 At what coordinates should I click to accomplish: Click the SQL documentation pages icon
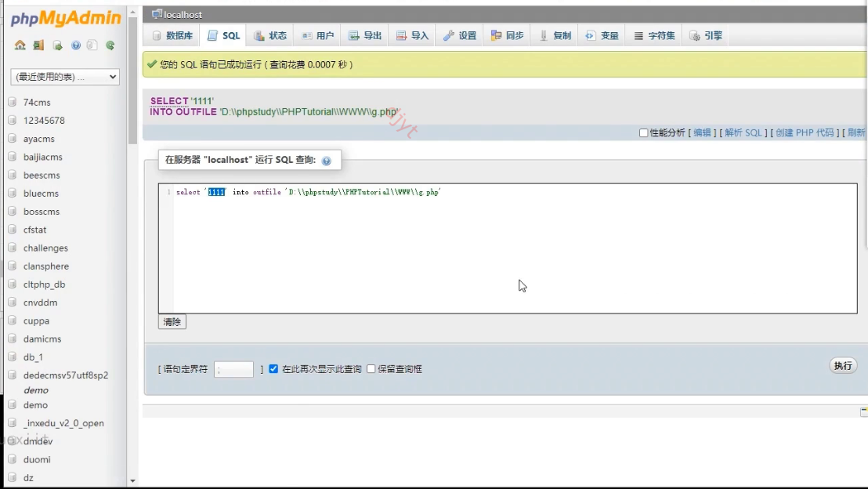pyautogui.click(x=92, y=45)
